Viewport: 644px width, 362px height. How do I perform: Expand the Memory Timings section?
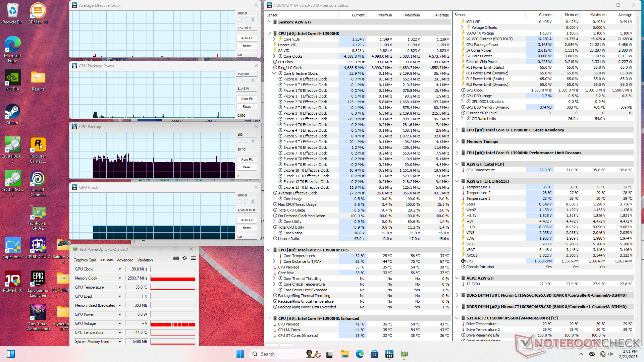pyautogui.click(x=457, y=141)
